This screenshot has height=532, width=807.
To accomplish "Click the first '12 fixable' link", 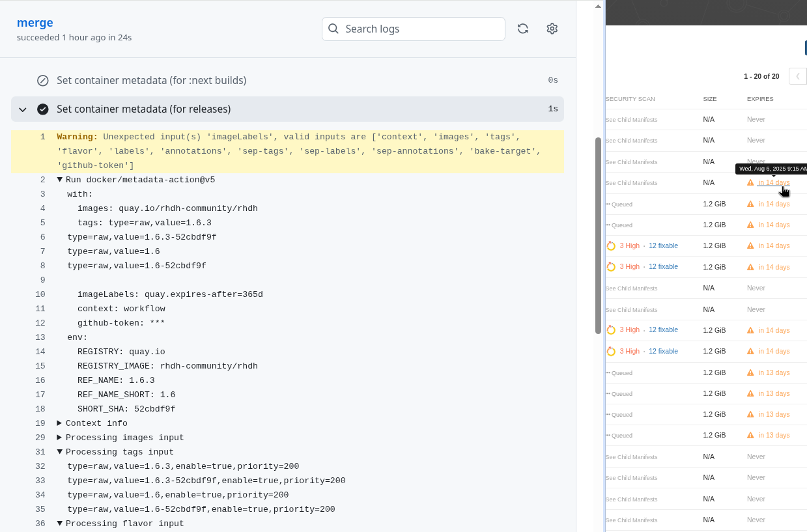I will pos(663,246).
